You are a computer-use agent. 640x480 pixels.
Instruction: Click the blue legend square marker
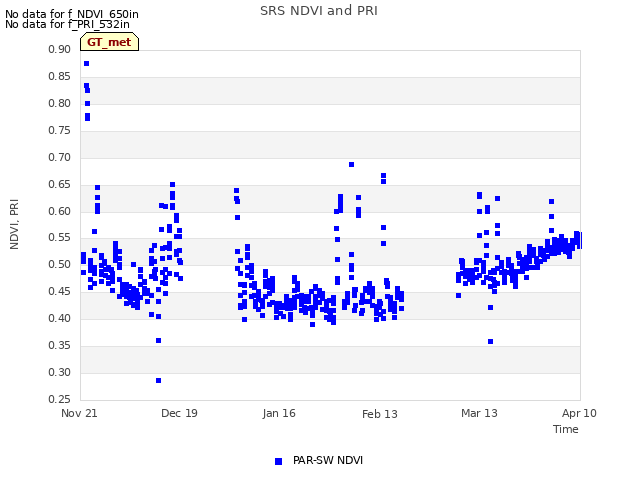(278, 461)
